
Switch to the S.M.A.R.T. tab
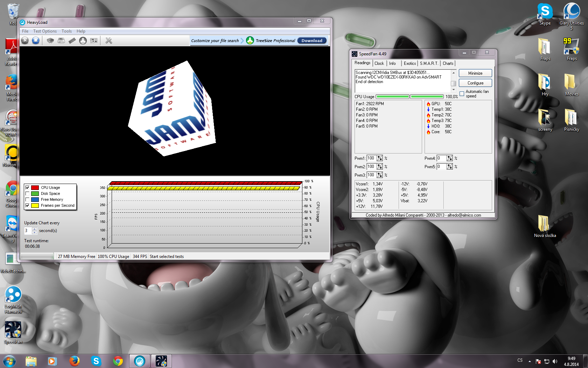429,63
